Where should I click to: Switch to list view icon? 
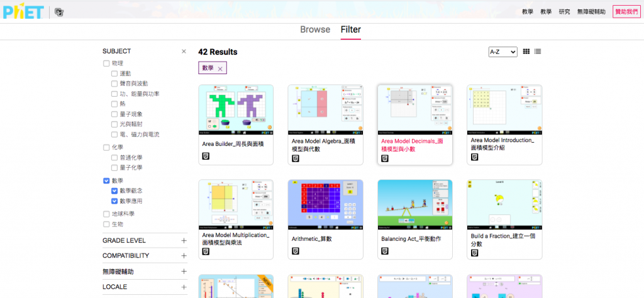[538, 52]
